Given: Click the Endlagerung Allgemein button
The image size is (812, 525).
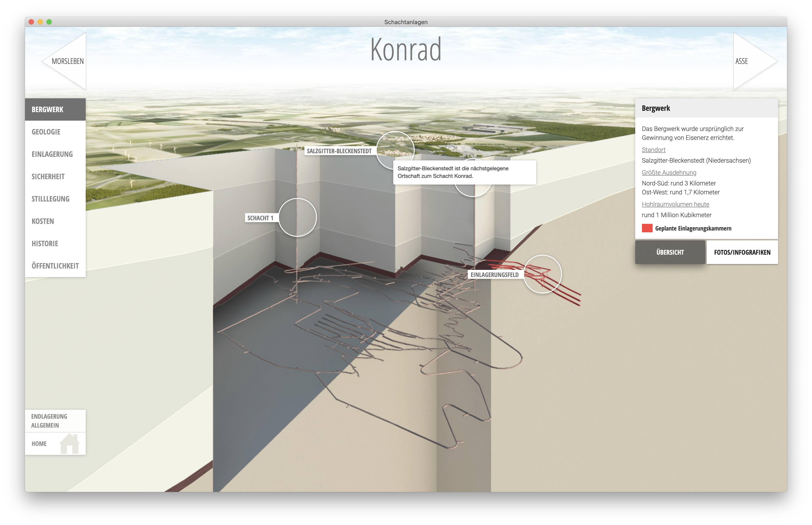Looking at the screenshot, I should coord(49,421).
